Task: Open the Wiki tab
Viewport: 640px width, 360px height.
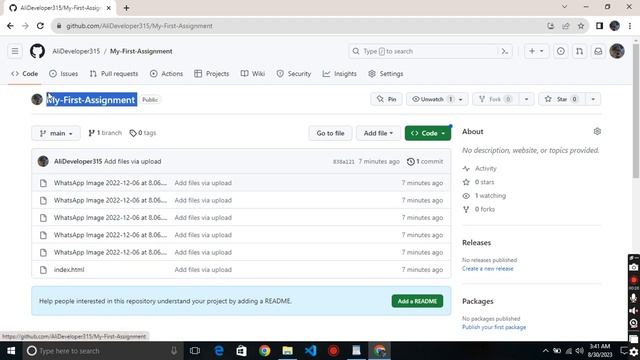Action: (x=253, y=74)
